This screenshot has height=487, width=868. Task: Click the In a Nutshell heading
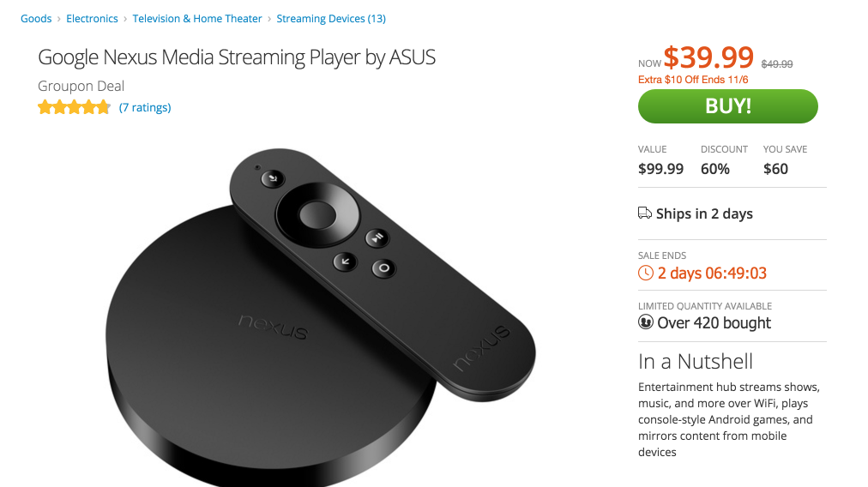point(696,361)
